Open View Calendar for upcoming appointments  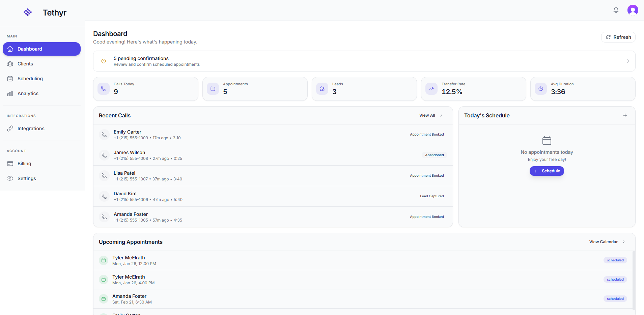pos(607,242)
